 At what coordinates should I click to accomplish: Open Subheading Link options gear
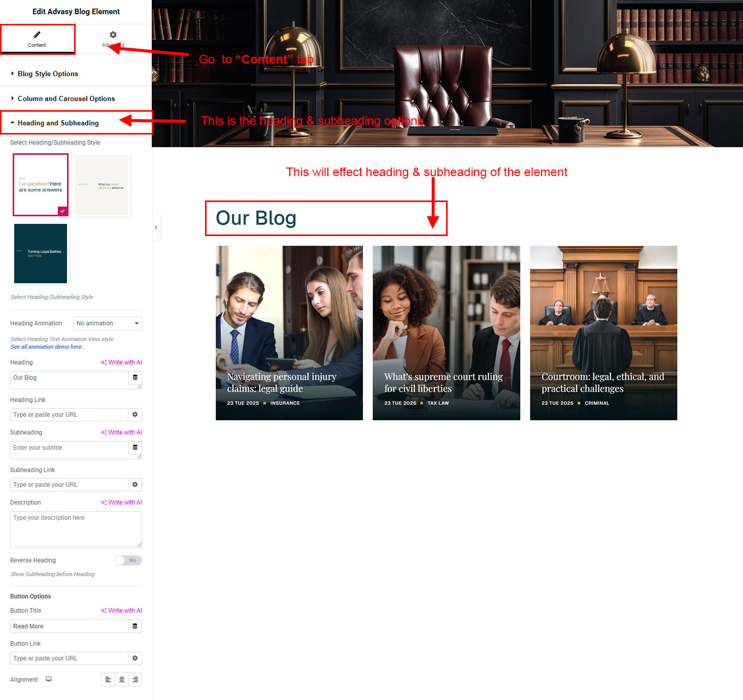[135, 485]
